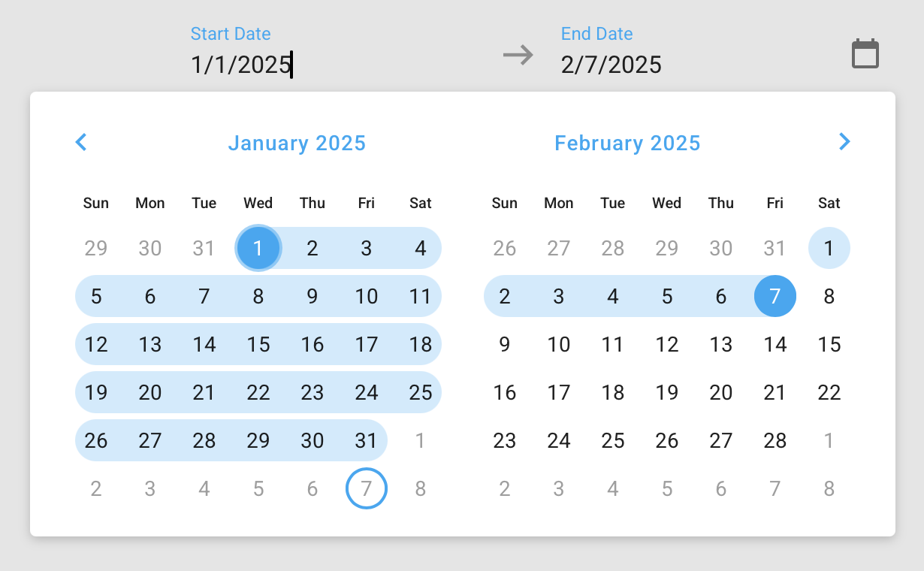
Task: Advance to next month with right chevron
Action: coord(844,142)
